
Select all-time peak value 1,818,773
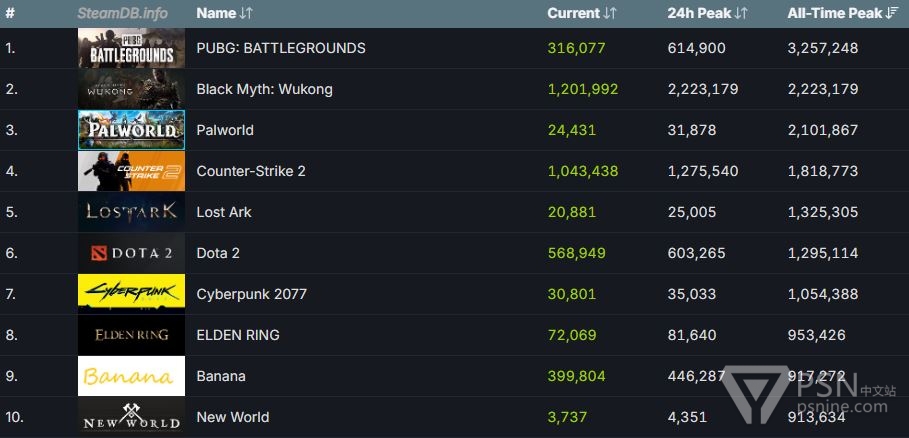click(823, 171)
